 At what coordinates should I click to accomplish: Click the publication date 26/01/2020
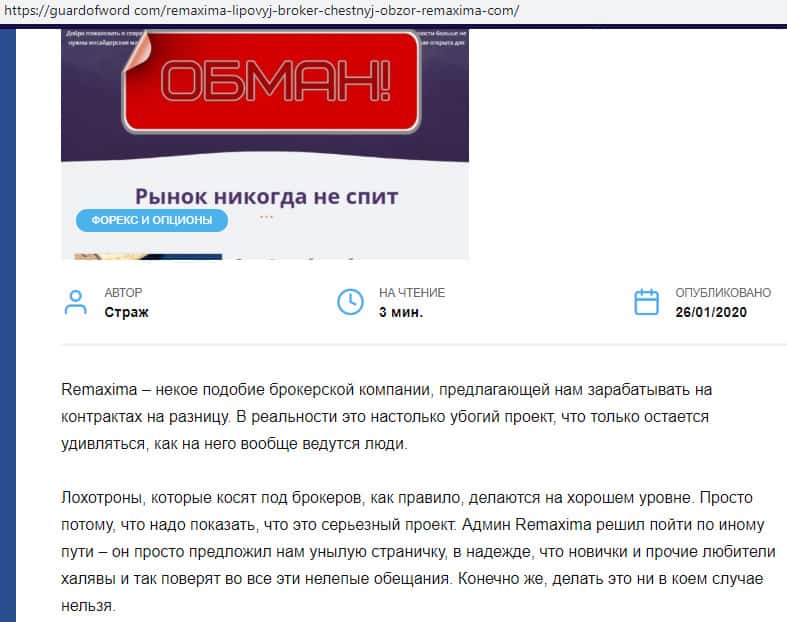[x=711, y=312]
